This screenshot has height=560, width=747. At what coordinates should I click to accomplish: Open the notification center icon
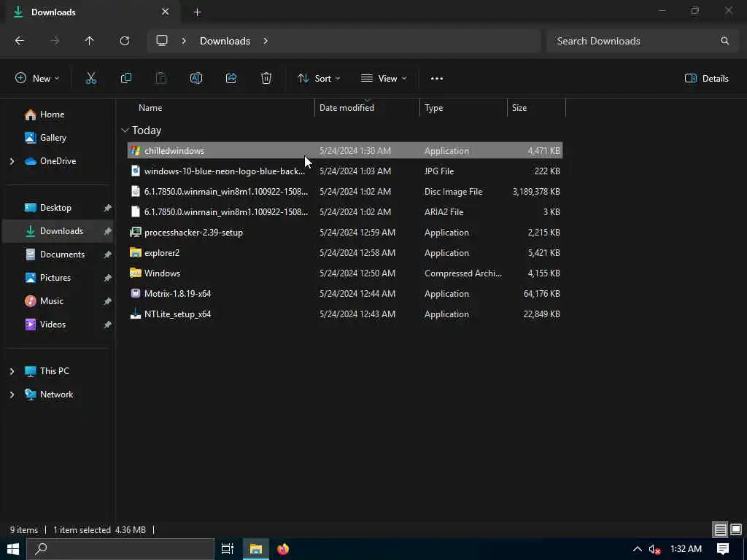pos(723,549)
